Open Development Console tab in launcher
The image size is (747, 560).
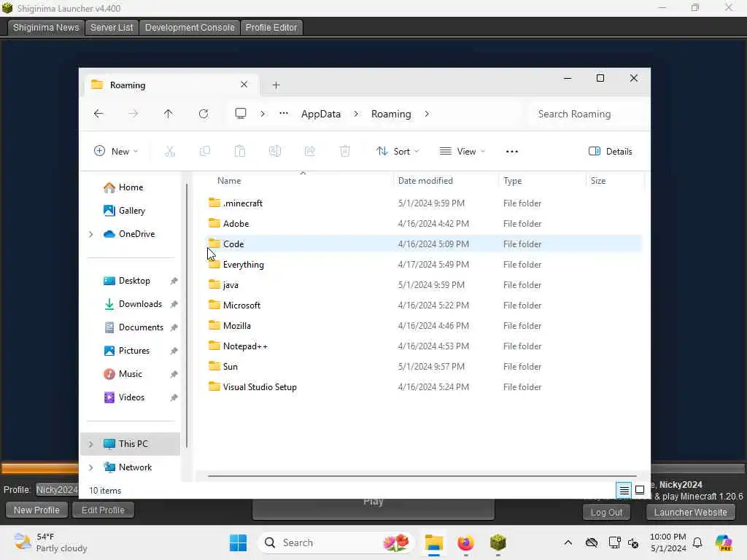pyautogui.click(x=190, y=28)
